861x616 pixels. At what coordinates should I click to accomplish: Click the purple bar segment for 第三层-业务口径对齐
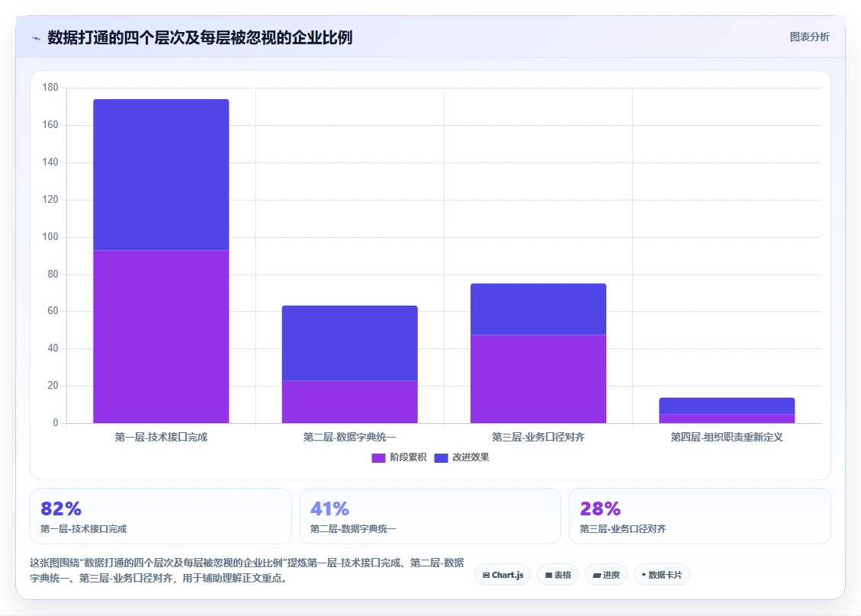538,379
